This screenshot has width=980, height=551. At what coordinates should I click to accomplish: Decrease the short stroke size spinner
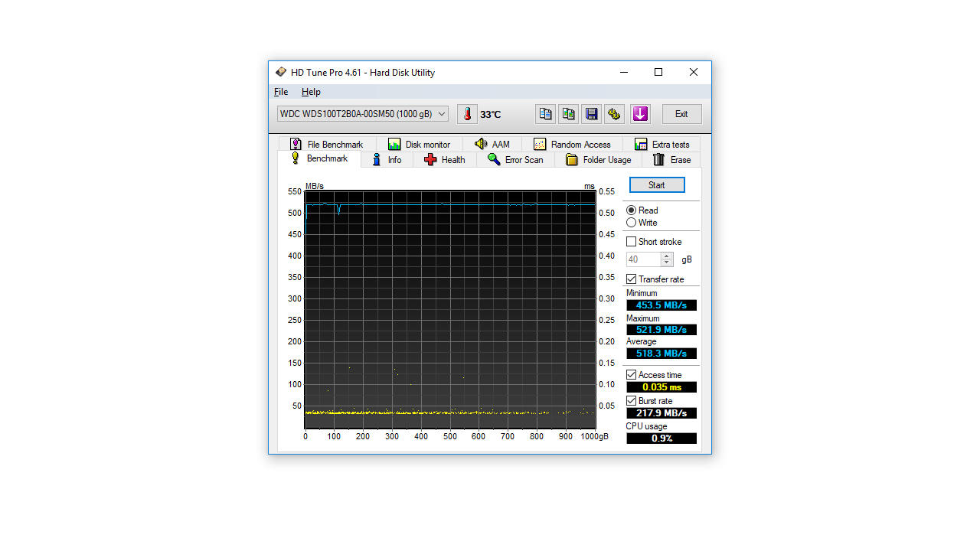pyautogui.click(x=667, y=262)
